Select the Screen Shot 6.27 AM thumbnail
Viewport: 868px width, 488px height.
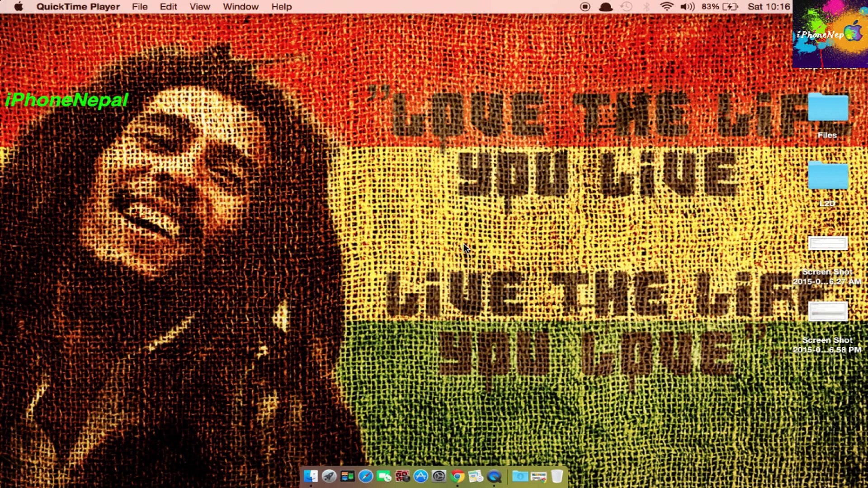click(x=828, y=244)
